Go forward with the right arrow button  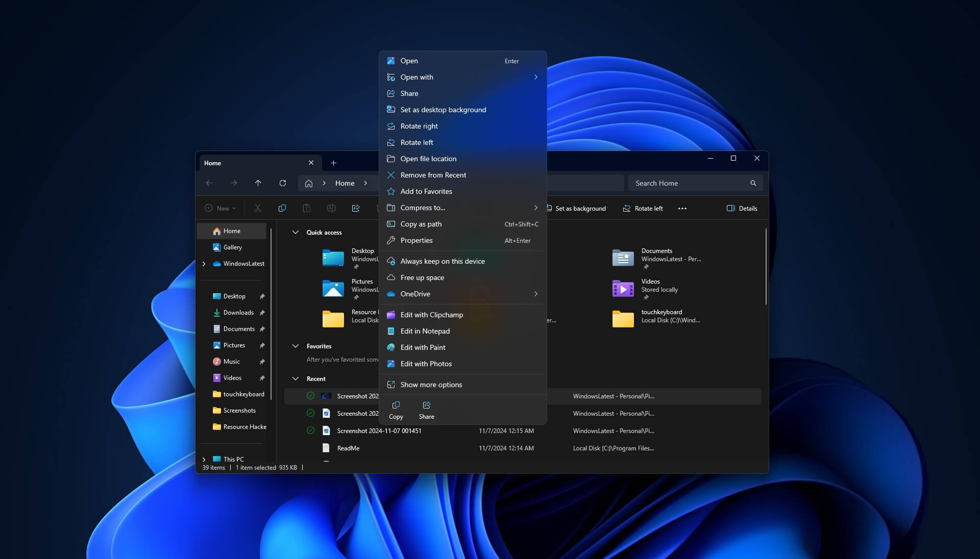[234, 183]
